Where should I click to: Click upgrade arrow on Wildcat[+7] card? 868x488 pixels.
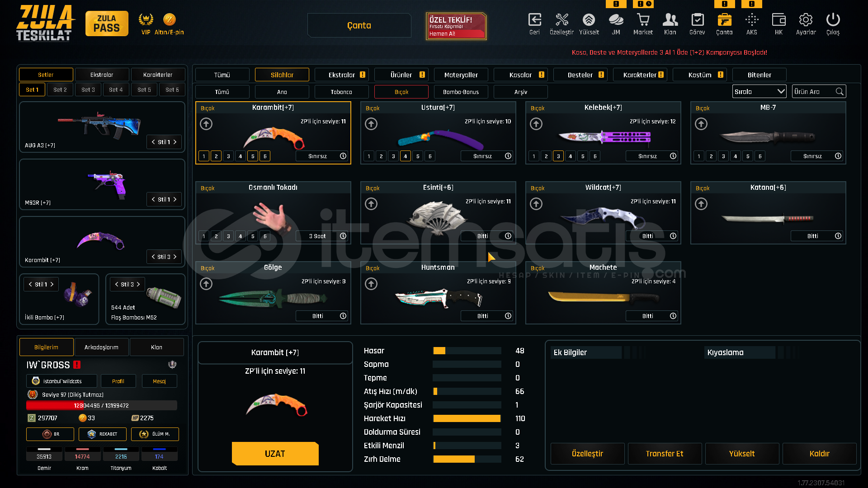[536, 204]
